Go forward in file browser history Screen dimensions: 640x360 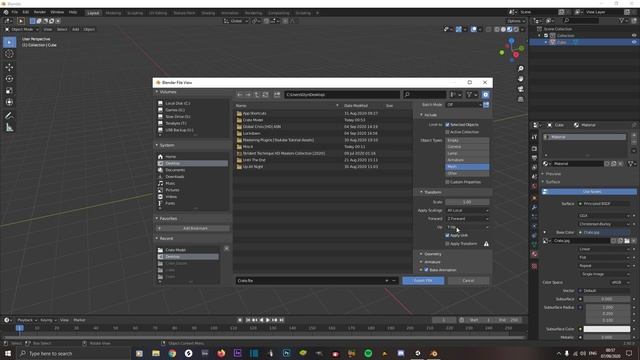coord(248,95)
